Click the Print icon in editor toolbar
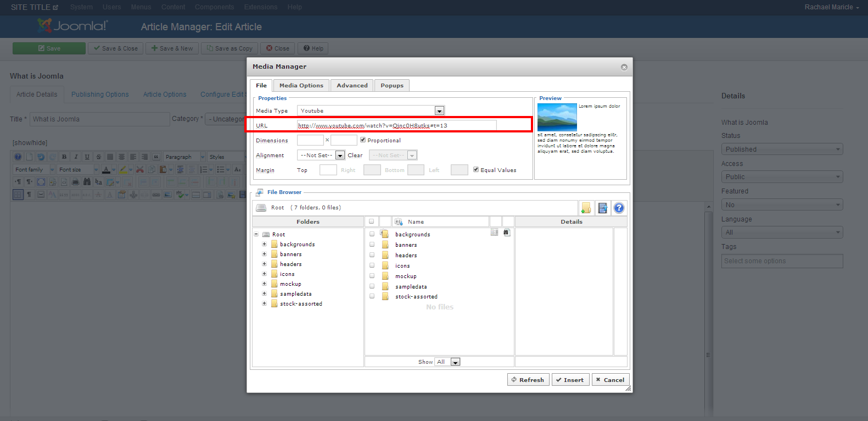Screen dimensions: 868x421 tap(76, 181)
